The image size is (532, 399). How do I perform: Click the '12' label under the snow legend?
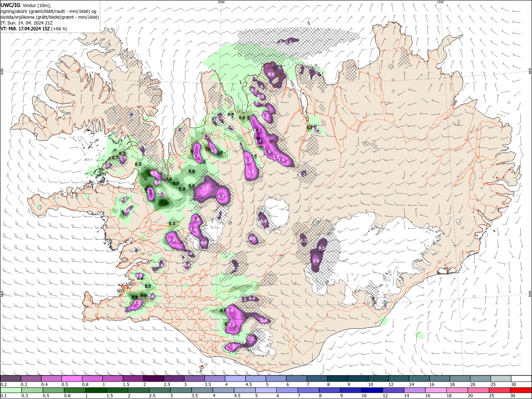[x=391, y=384]
